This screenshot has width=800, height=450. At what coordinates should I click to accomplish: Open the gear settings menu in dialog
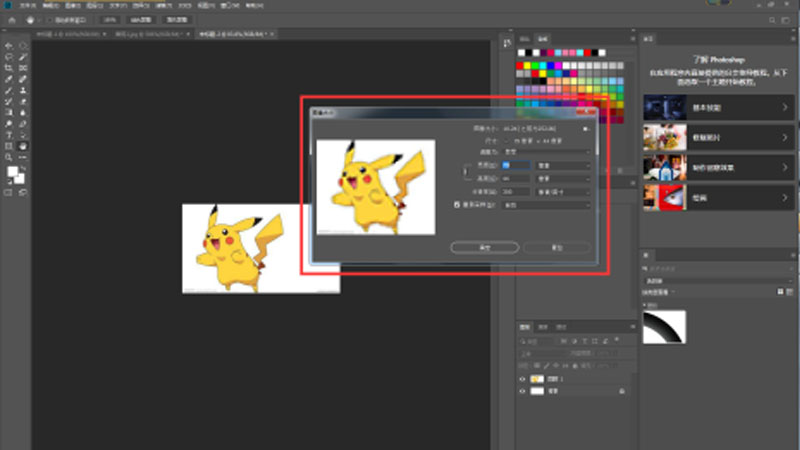(x=586, y=129)
